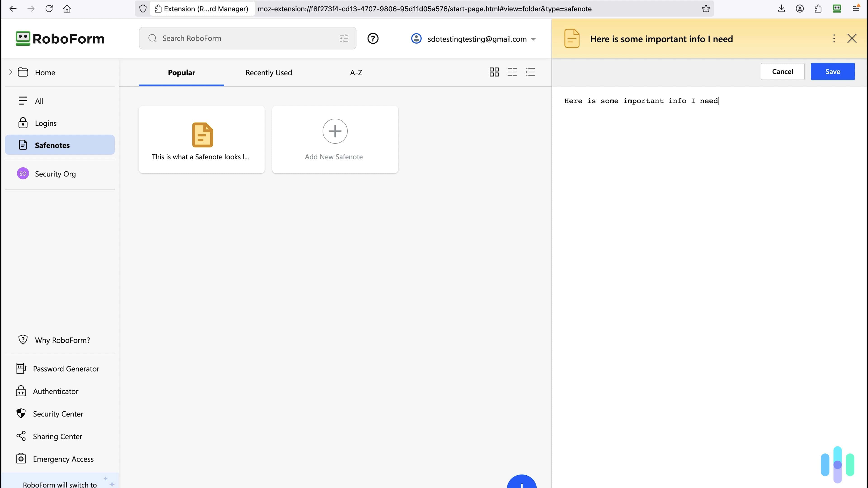The image size is (868, 488).
Task: Open the Sharing Center
Action: [x=58, y=436]
